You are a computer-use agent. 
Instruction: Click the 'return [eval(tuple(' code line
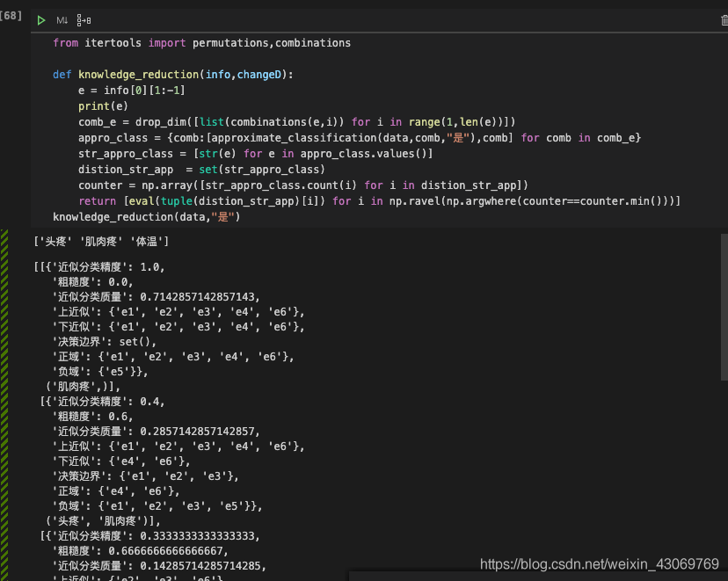point(379,201)
